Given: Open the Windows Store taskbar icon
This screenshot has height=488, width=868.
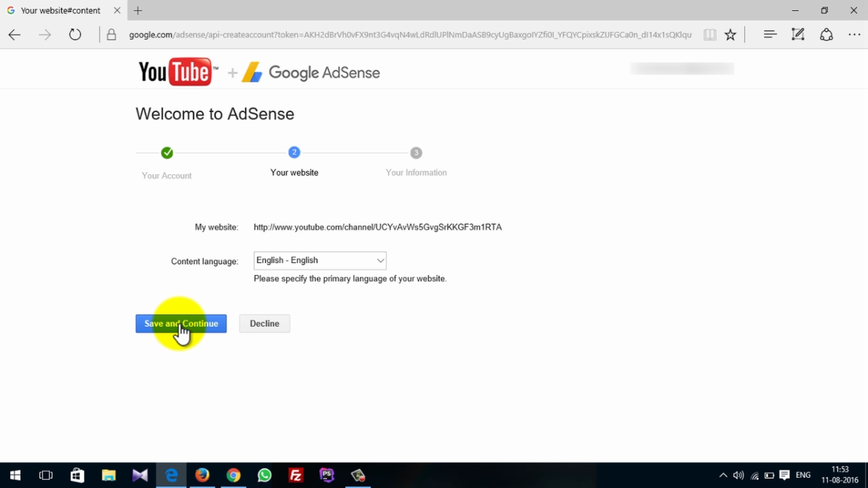Looking at the screenshot, I should 78,475.
